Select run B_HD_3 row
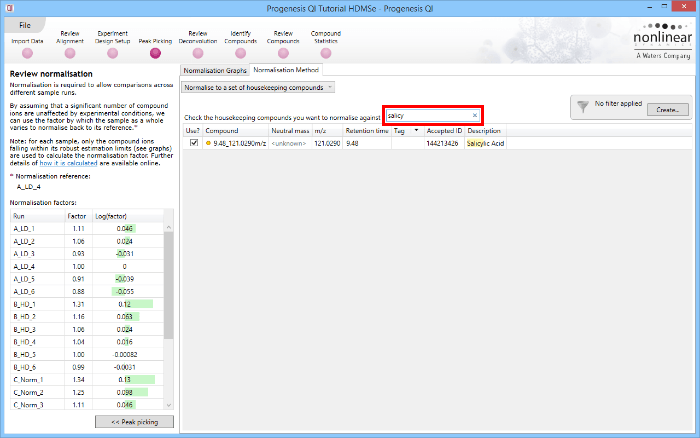This screenshot has height=438, width=700. point(87,329)
